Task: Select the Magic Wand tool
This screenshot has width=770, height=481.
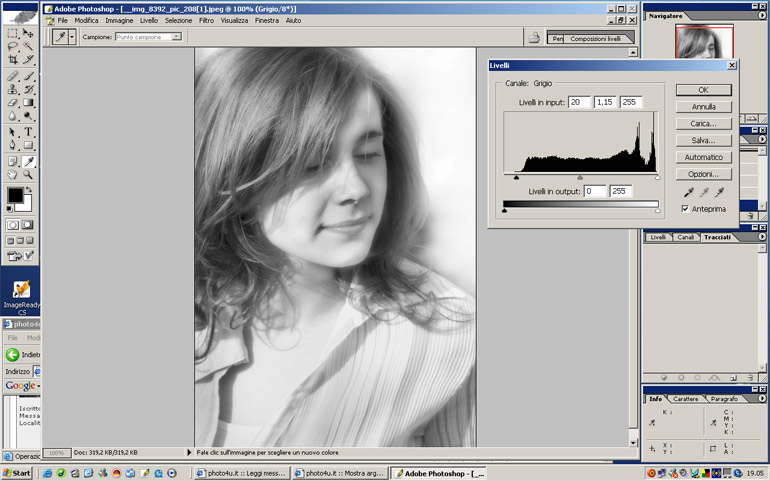Action: 28,46
